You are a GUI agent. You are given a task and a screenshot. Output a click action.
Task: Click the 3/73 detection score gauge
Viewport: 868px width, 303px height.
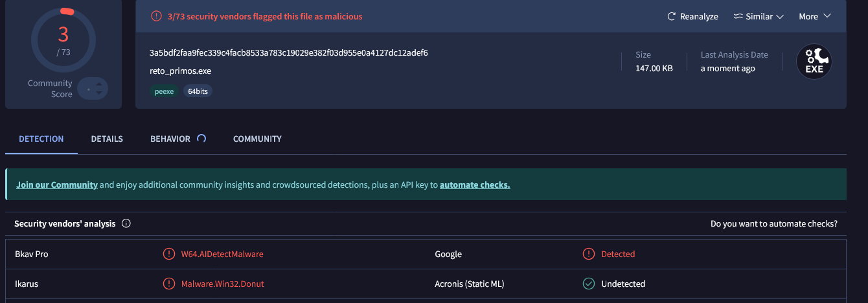[x=63, y=40]
